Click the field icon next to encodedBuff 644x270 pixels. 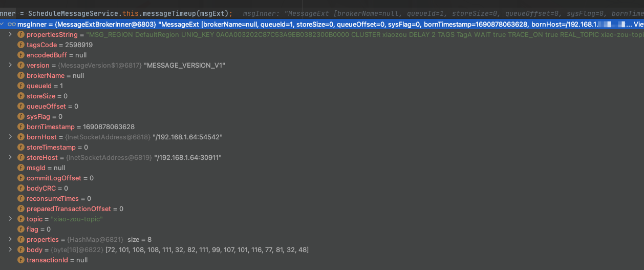click(x=21, y=55)
